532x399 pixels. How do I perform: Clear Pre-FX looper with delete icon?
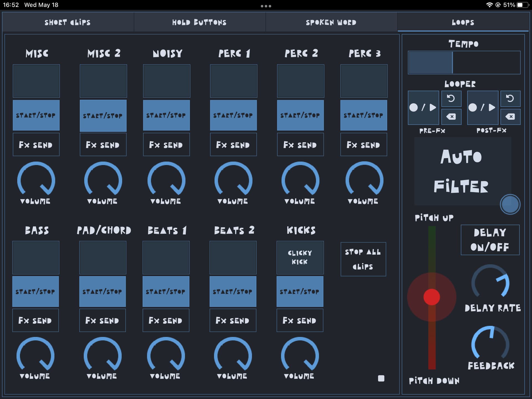tap(451, 117)
